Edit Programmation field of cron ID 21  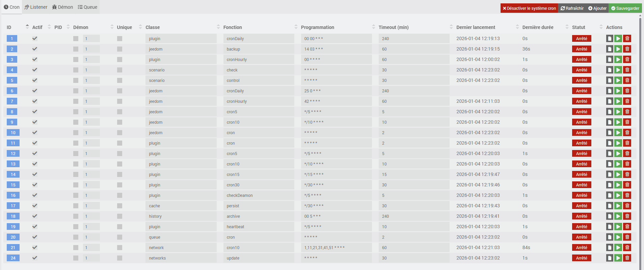tap(336, 247)
